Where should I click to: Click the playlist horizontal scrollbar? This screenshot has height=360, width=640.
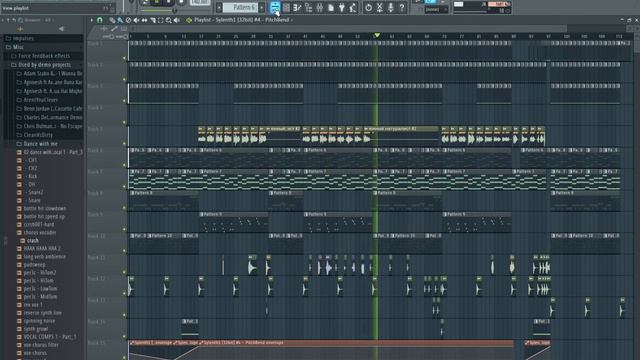pyautogui.click(x=351, y=29)
